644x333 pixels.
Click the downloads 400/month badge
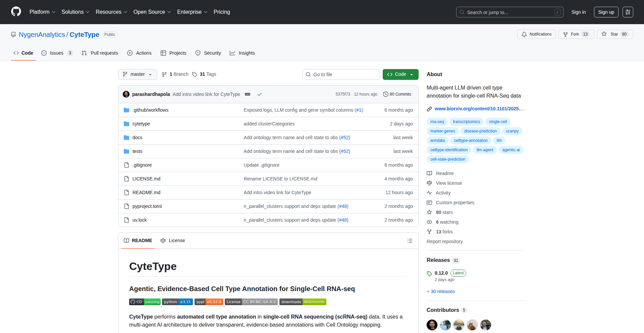(x=302, y=301)
